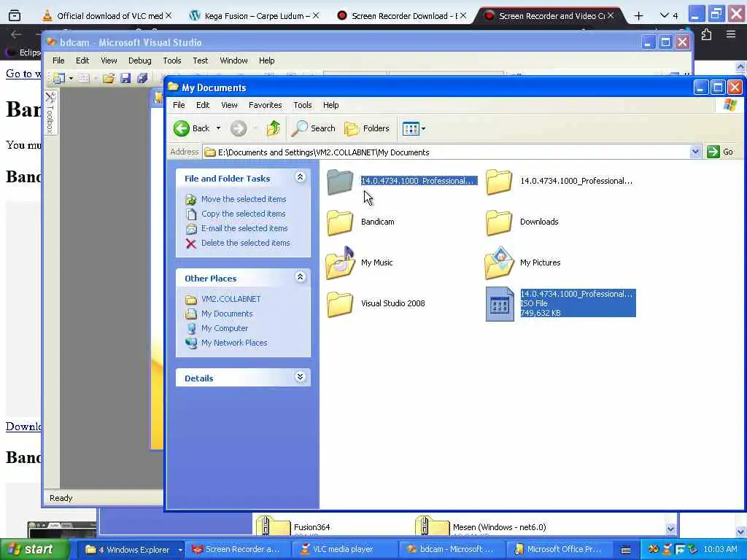747x560 pixels.
Task: Click the Save icon in Visual Studio toolbar
Action: point(125,78)
